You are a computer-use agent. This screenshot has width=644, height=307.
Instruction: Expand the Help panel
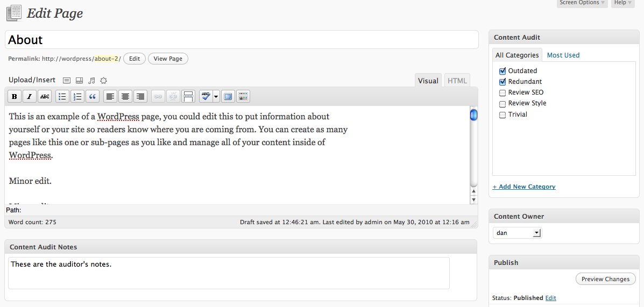[x=622, y=3]
